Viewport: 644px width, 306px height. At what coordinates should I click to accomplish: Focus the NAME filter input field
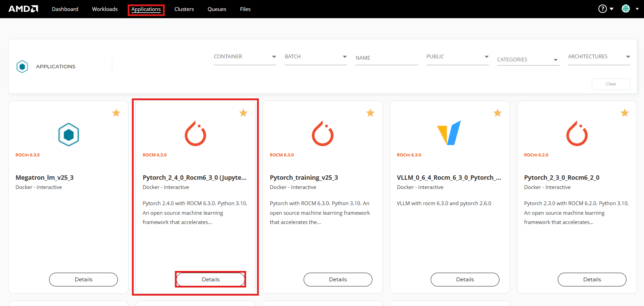(x=387, y=58)
